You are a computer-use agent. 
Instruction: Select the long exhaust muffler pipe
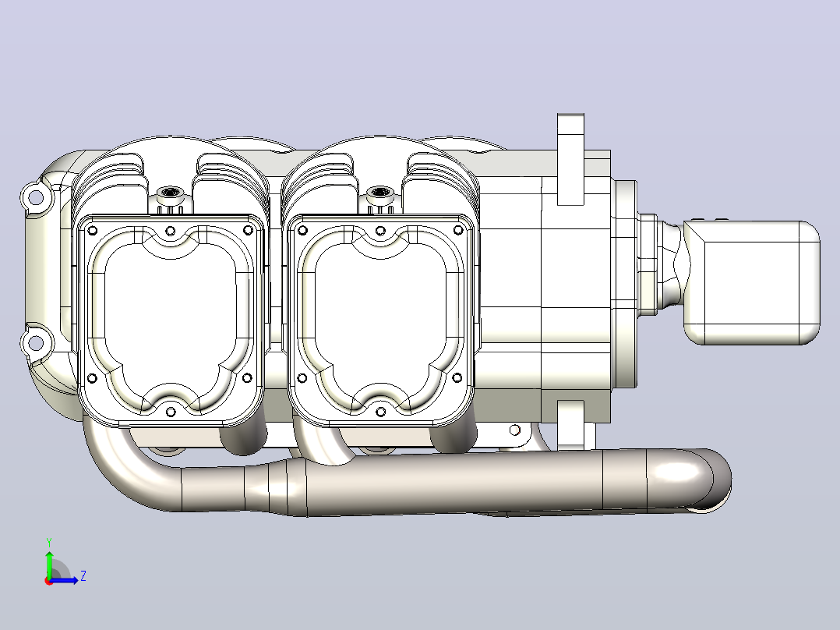point(455,485)
